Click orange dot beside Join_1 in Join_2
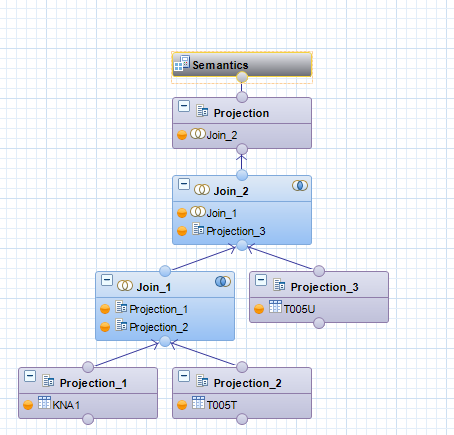The image size is (454, 435). pyautogui.click(x=182, y=213)
